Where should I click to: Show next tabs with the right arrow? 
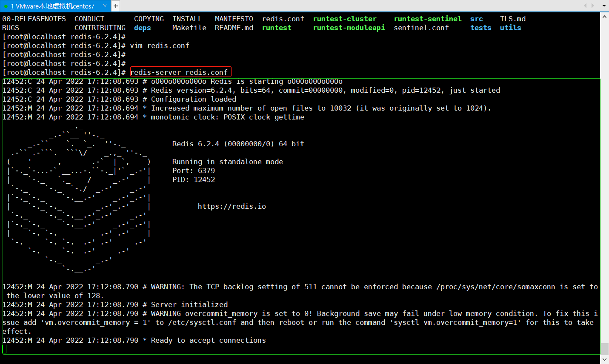[593, 6]
